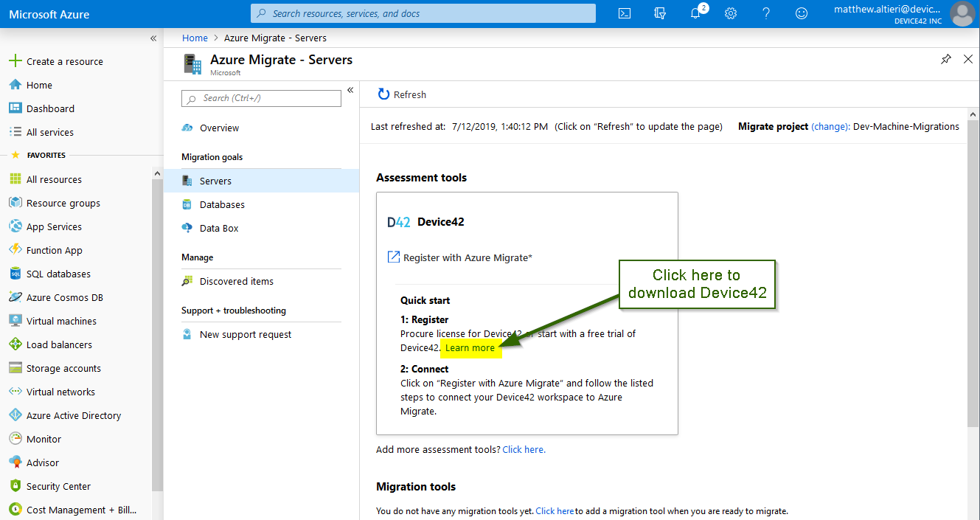Viewport: 980px width, 520px height.
Task: Click the help question mark icon
Action: [x=766, y=13]
